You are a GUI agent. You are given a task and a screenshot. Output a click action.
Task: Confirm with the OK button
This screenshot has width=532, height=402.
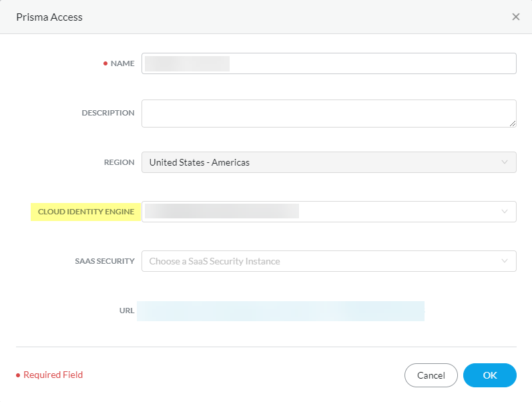click(x=490, y=375)
